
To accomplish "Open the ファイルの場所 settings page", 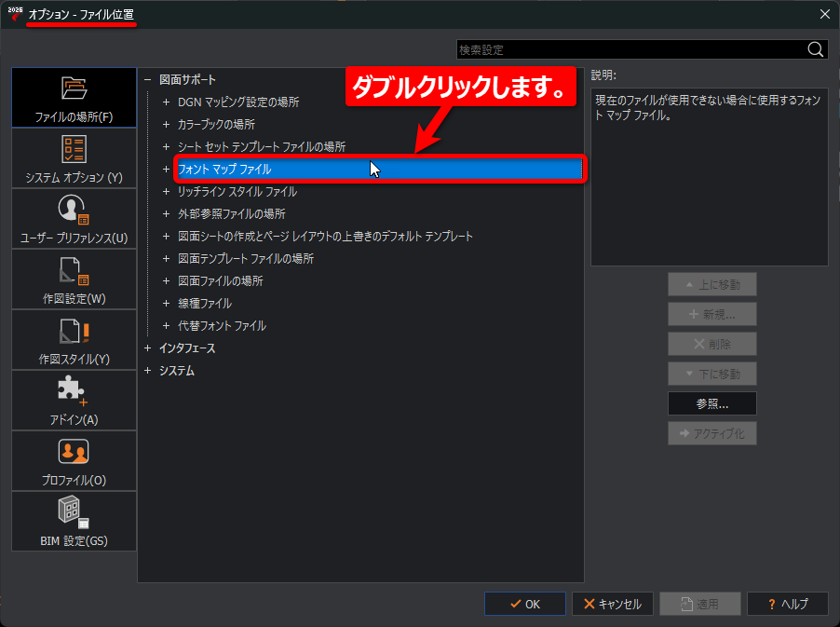I will [73, 97].
